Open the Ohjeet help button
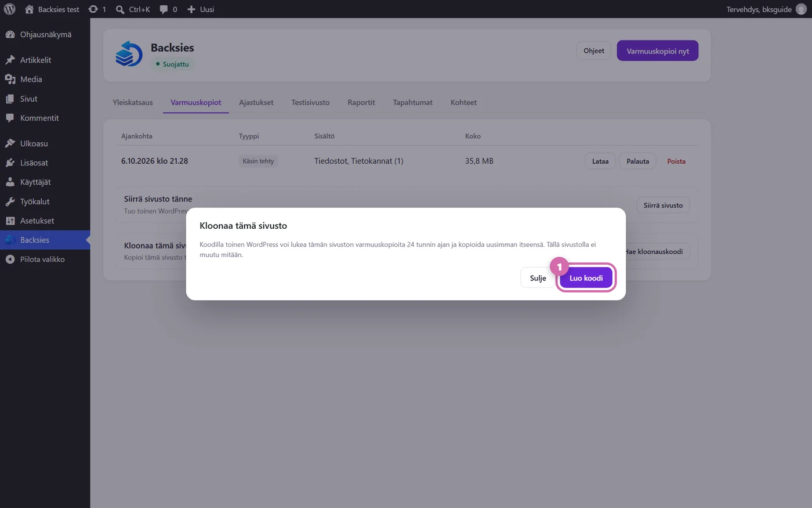Screen dimensions: 812x508 click(x=594, y=51)
